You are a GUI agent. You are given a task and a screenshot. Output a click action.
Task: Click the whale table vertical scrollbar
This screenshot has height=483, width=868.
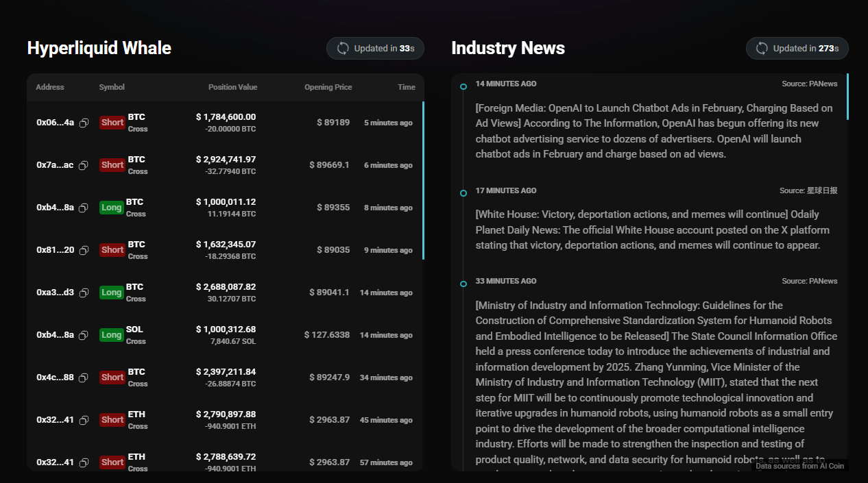[x=423, y=180]
